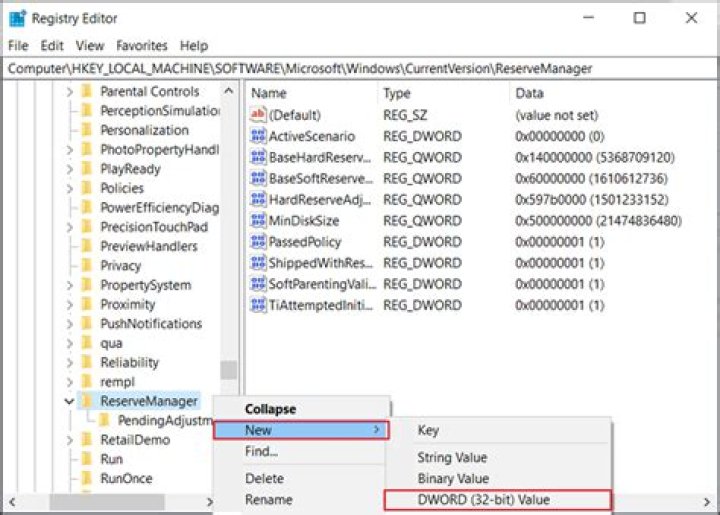This screenshot has height=515, width=720.
Task: Expand the qua key
Action: coord(69,343)
